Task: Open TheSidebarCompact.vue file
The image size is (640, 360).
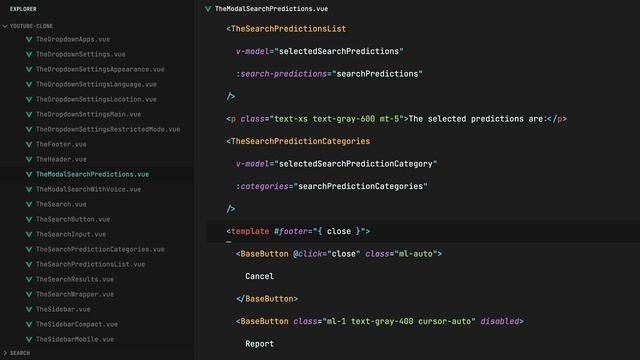Action: click(x=77, y=324)
